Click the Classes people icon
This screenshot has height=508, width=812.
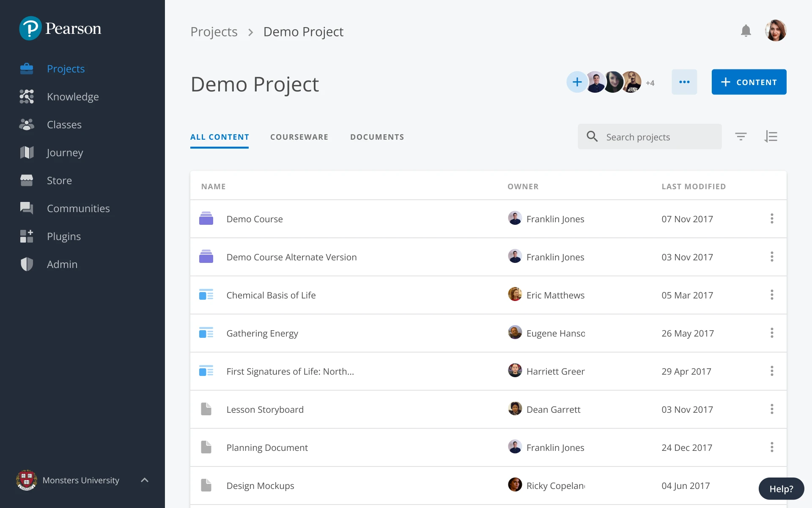[27, 124]
